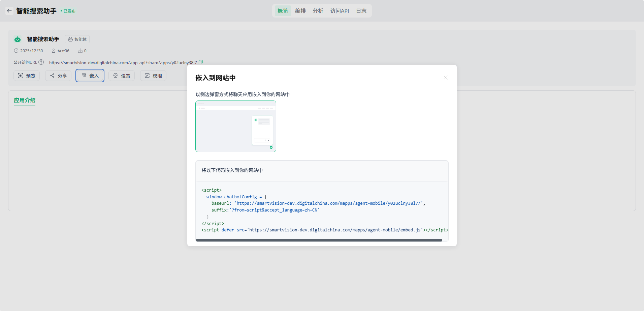Open the 日志 logs tab

tap(361, 11)
